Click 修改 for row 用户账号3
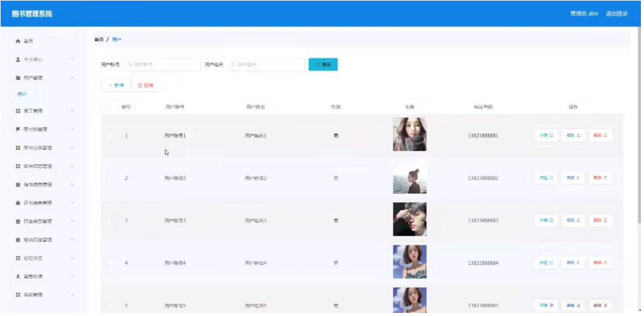Viewport: 644px width, 316px height. click(x=574, y=220)
